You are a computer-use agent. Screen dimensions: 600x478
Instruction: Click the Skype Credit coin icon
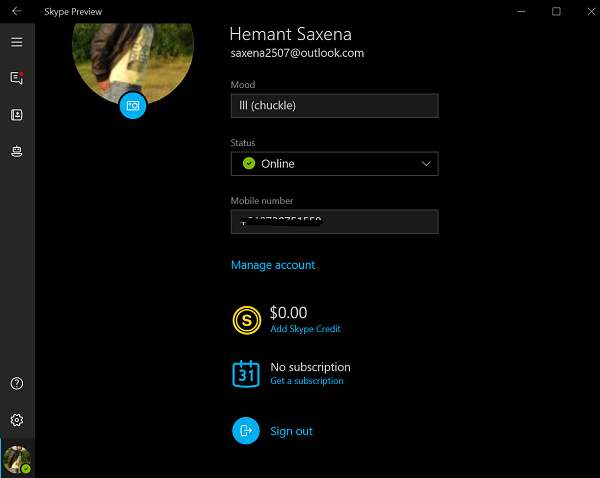[x=246, y=319]
